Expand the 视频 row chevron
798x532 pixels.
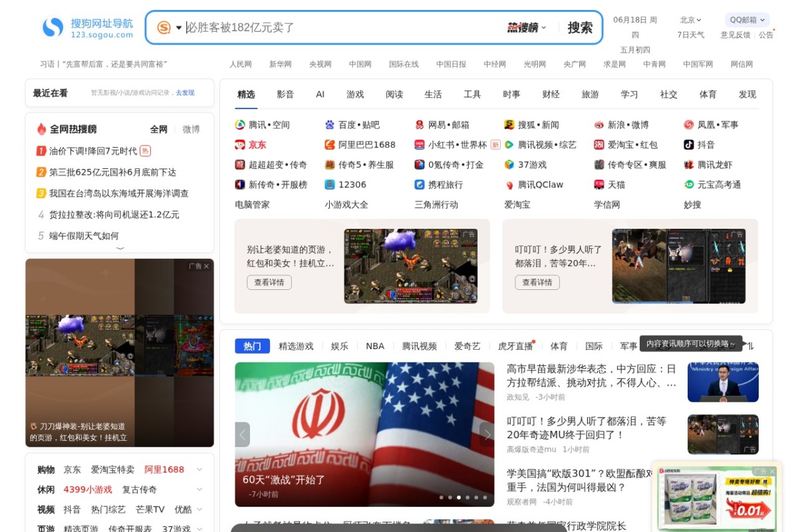tap(199, 509)
